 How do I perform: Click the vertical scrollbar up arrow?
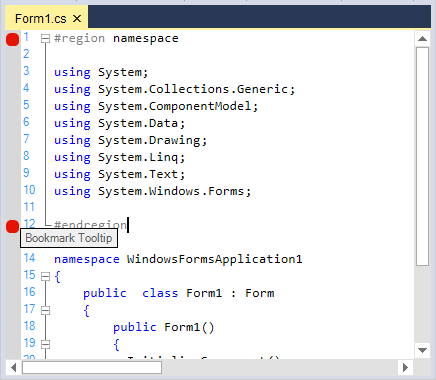422,39
